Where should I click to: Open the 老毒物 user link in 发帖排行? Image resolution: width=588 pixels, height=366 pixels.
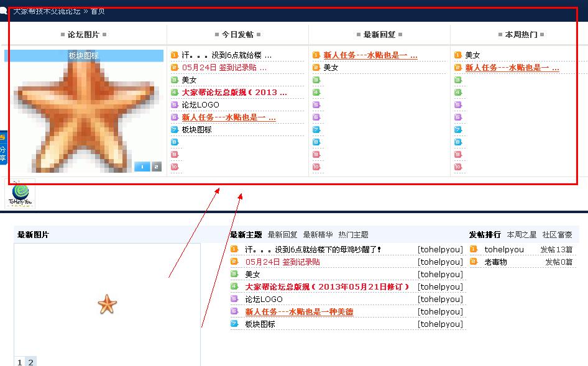(x=495, y=262)
